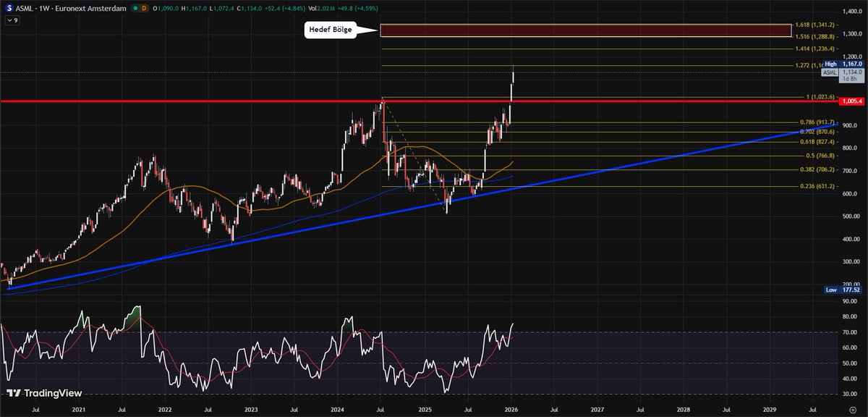Click the Vol 2.02M volume readout
Image resolution: width=868 pixels, height=417 pixels.
point(323,8)
